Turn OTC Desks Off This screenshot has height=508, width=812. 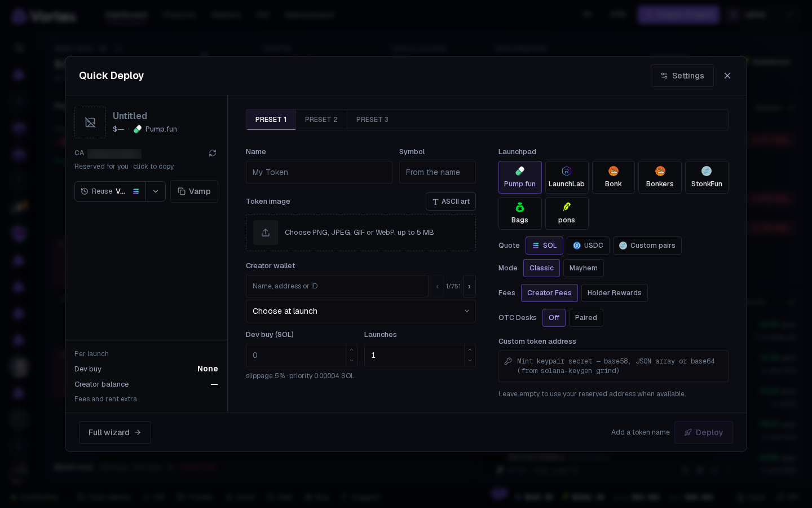[554, 318]
